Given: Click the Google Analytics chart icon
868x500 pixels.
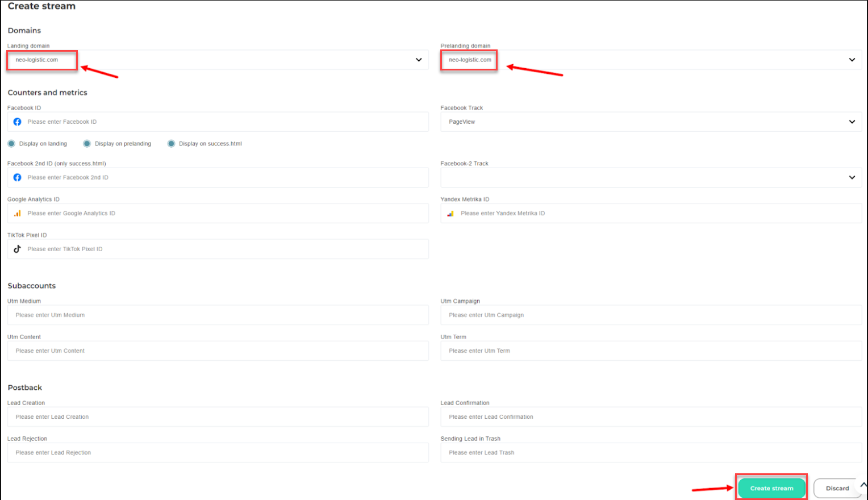Looking at the screenshot, I should coord(18,213).
